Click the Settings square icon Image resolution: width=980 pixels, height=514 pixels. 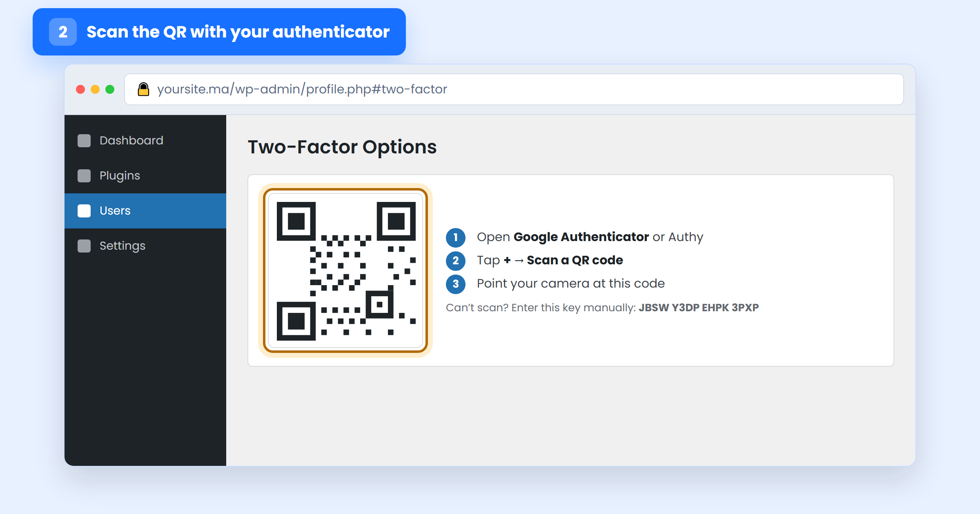coord(84,246)
